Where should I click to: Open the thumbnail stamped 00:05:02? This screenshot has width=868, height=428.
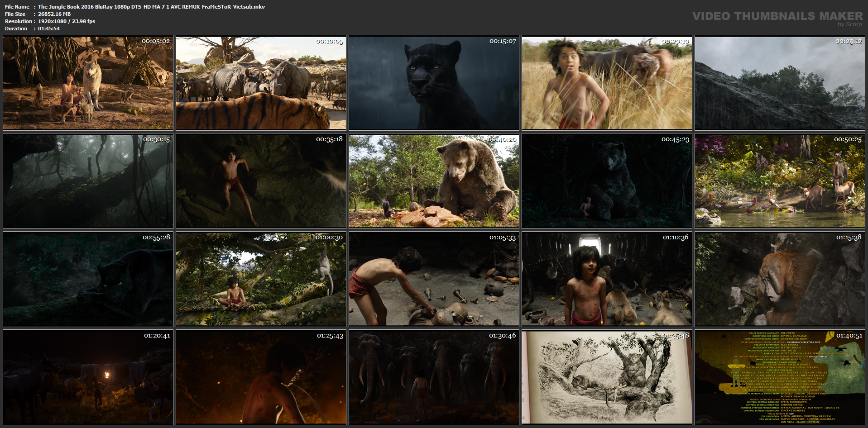click(x=88, y=83)
